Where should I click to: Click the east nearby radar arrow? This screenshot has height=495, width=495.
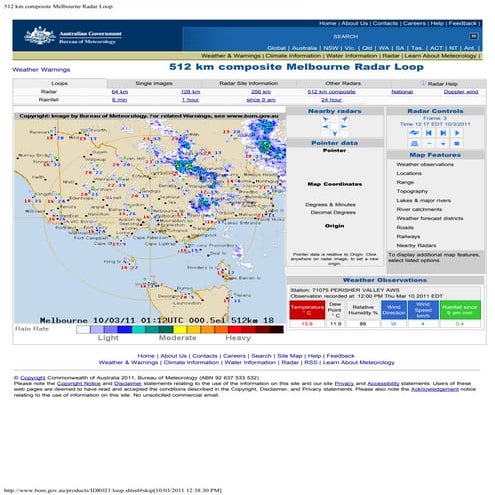pos(344,127)
